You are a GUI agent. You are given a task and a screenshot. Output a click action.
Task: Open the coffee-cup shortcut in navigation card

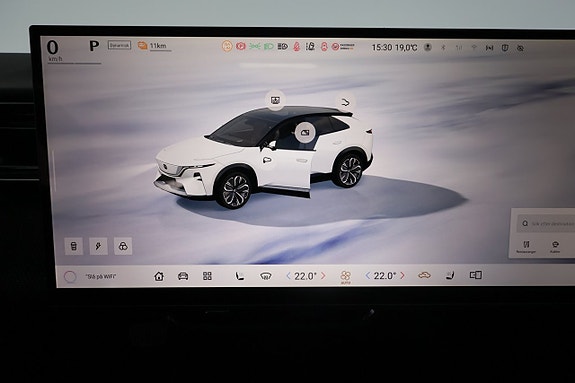pos(555,247)
